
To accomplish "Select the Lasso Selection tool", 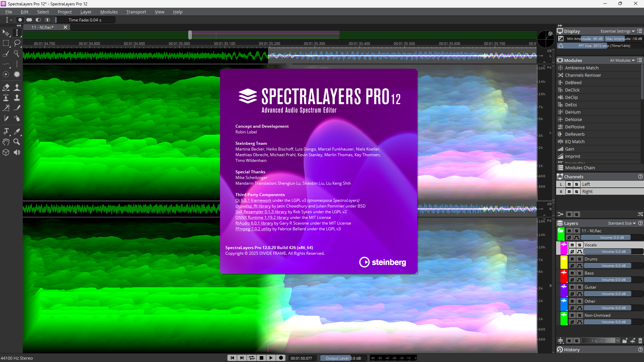I will click(17, 43).
